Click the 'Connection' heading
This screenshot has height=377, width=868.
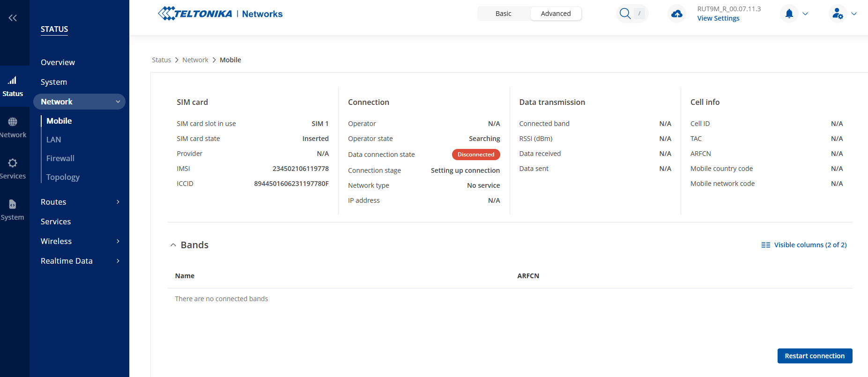tap(369, 102)
